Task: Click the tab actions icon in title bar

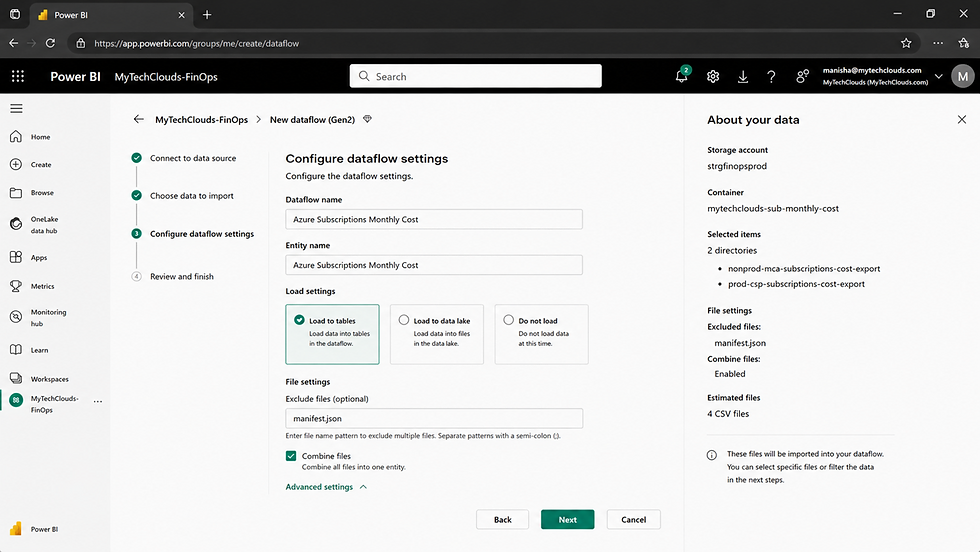Action: (x=15, y=14)
